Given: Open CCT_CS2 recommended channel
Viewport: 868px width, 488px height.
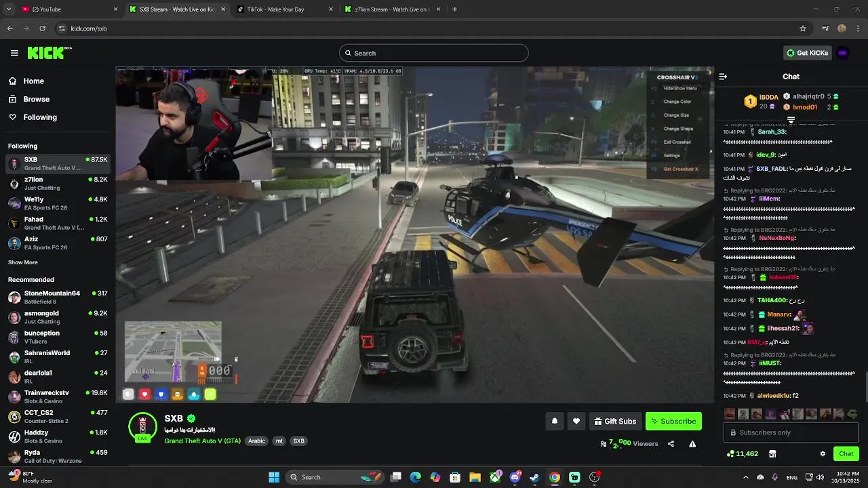Looking at the screenshot, I should point(58,416).
